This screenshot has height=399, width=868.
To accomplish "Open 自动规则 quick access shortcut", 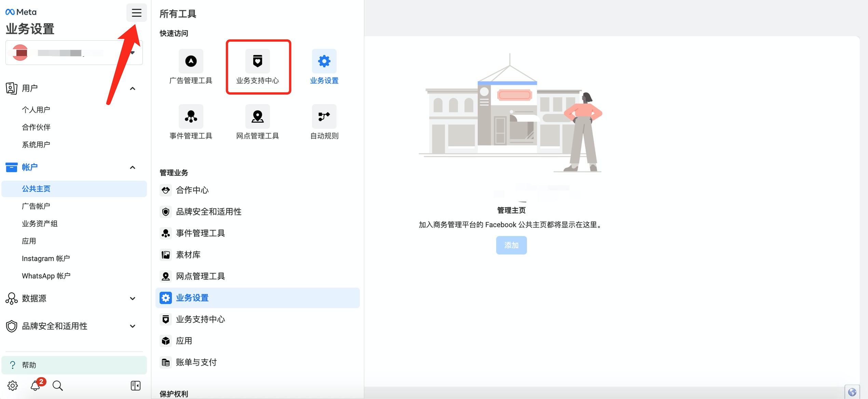I will point(324,122).
